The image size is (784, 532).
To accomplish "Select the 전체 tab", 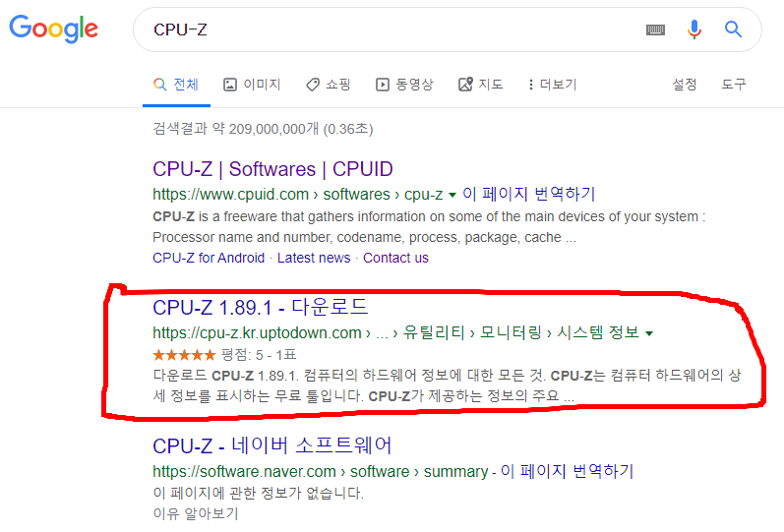I will click(176, 85).
